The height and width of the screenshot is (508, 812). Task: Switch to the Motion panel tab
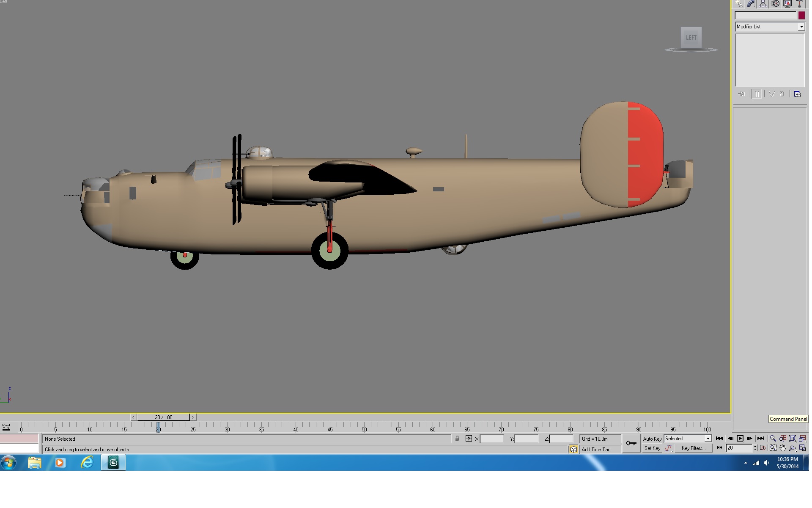pos(775,4)
